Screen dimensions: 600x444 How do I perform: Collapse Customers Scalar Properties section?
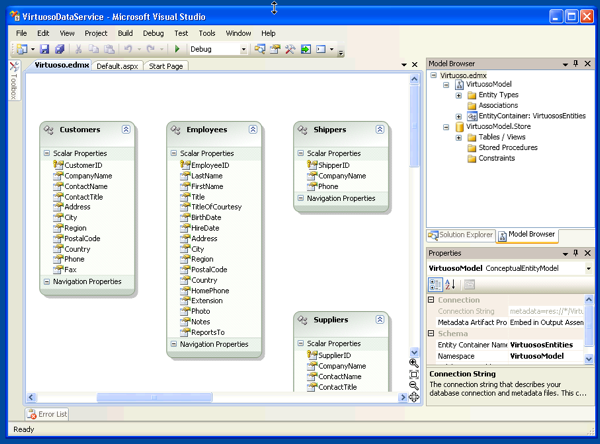coord(47,153)
